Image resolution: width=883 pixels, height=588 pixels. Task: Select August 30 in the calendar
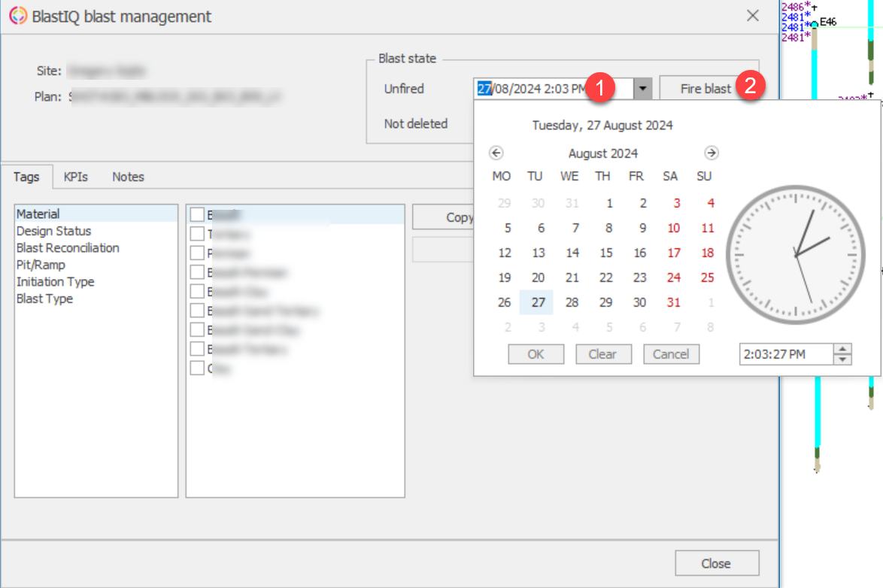640,302
